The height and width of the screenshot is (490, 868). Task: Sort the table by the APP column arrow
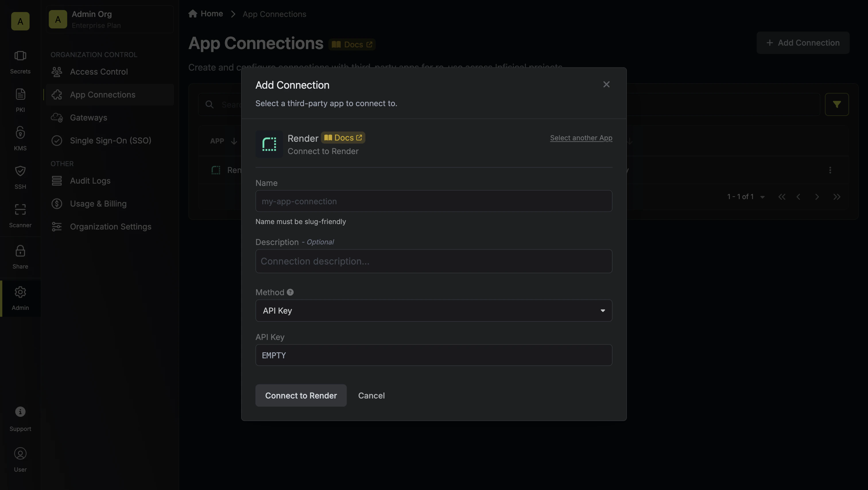(234, 141)
